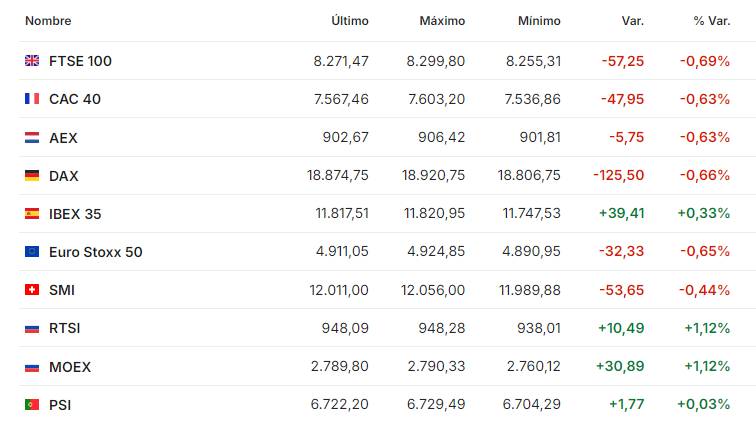Click the French flag icon next to CAC 40
Image resolution: width=756 pixels, height=423 pixels.
(x=32, y=99)
